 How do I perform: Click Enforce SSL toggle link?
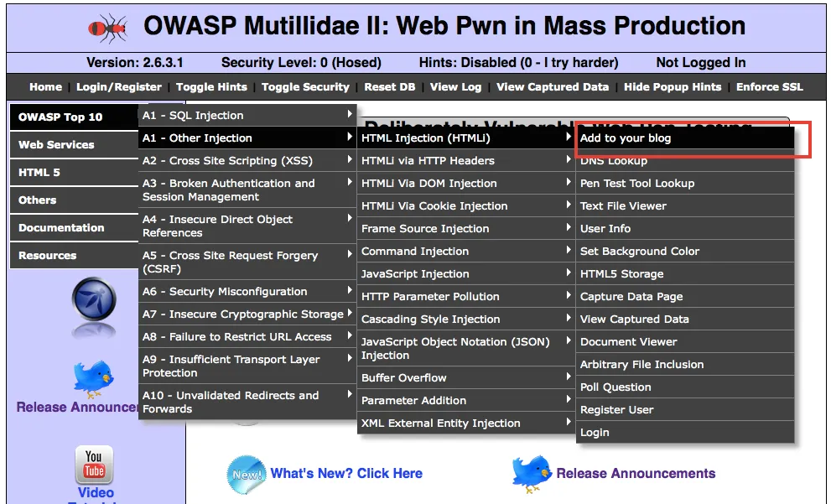769,87
